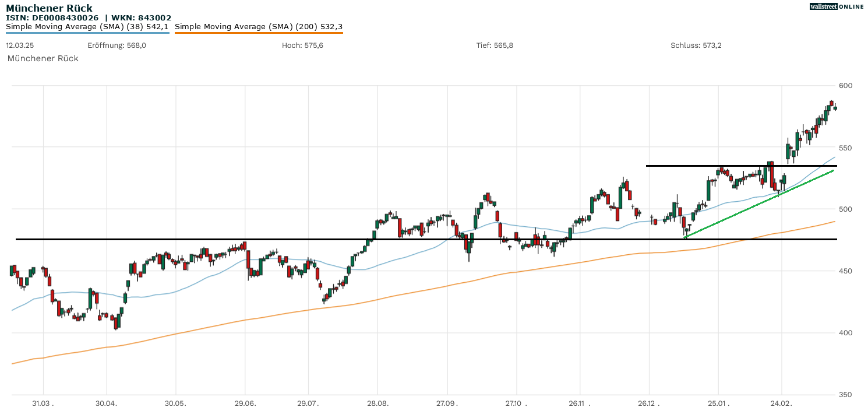
Task: Toggle the SMA (200) legend entry
Action: coord(259,26)
